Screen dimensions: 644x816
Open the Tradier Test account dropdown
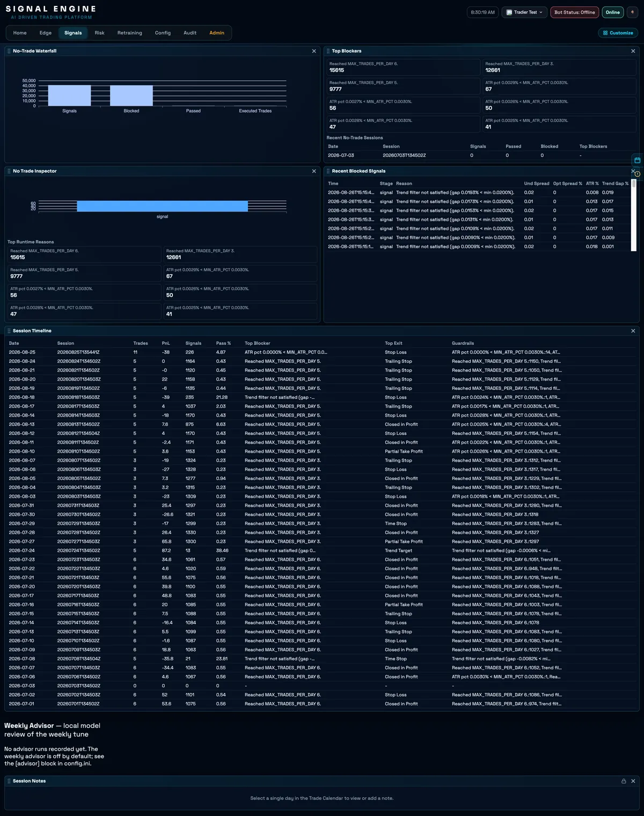pyautogui.click(x=525, y=12)
